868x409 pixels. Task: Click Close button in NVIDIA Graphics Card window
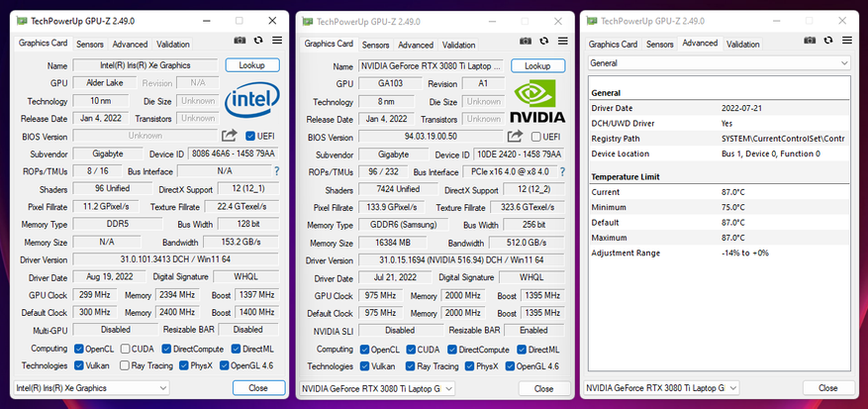pos(543,388)
